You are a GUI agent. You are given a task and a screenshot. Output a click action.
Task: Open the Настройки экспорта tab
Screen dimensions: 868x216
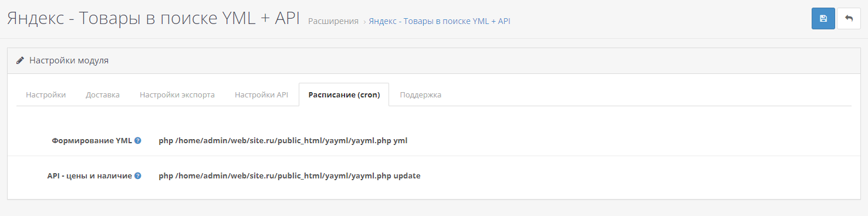pyautogui.click(x=177, y=95)
